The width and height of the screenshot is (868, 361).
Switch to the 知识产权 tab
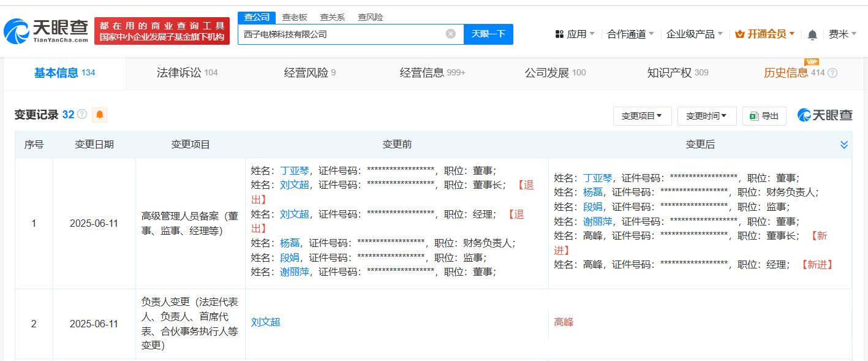(x=677, y=73)
